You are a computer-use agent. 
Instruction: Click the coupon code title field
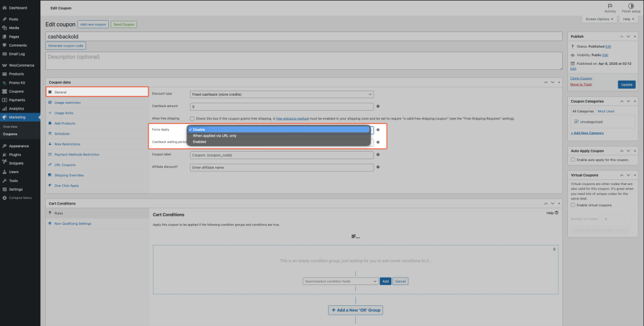304,37
